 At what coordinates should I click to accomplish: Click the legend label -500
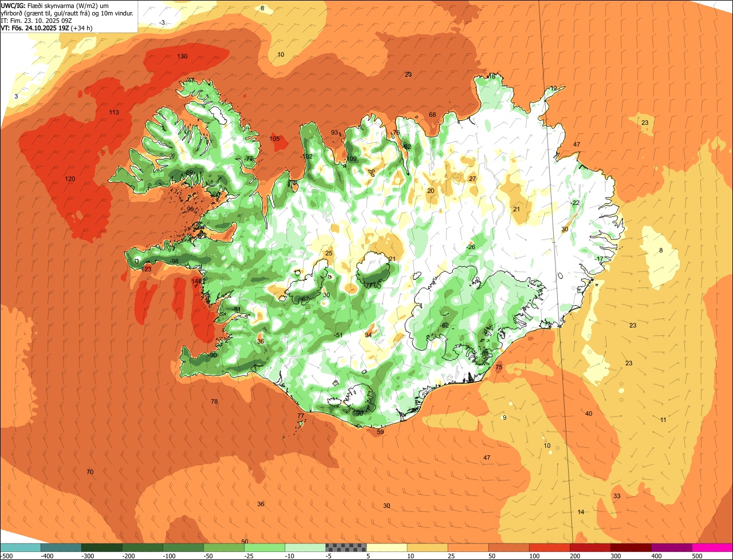(x=7, y=556)
